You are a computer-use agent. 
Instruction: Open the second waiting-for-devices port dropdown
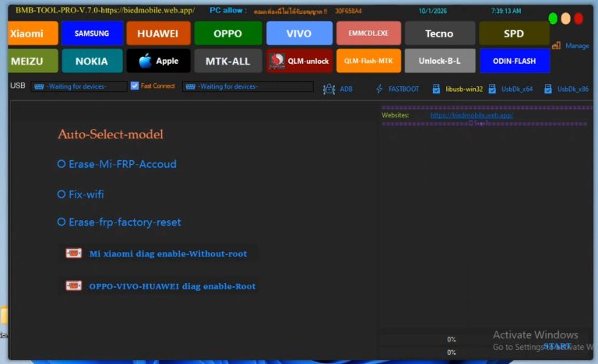(x=248, y=86)
